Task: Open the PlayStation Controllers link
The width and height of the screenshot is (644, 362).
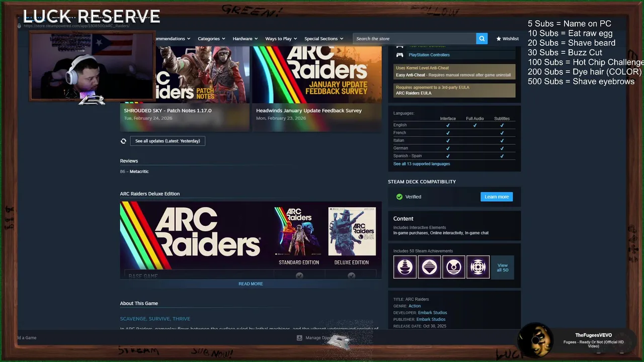Action: pyautogui.click(x=429, y=55)
